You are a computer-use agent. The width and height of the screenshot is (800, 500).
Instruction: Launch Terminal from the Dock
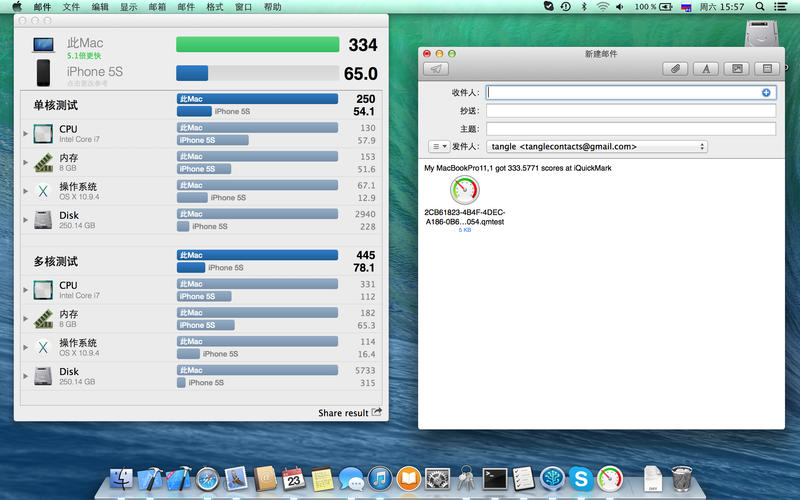tap(495, 479)
